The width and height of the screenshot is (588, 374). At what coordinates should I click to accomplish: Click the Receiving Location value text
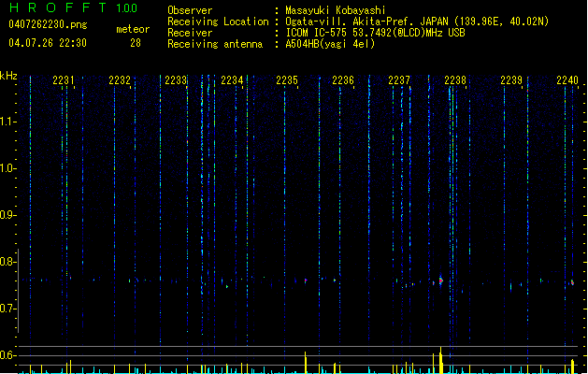point(417,22)
